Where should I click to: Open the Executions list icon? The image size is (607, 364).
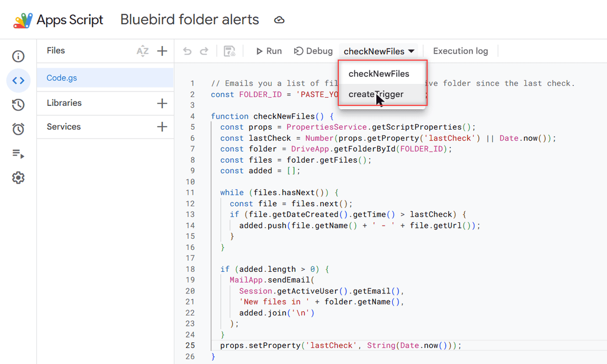point(18,153)
